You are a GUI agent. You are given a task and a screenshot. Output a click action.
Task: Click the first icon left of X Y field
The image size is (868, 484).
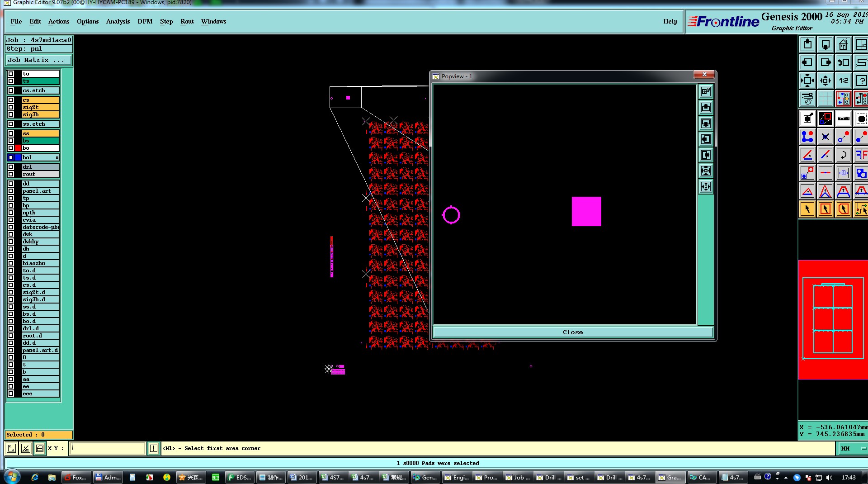pos(11,448)
